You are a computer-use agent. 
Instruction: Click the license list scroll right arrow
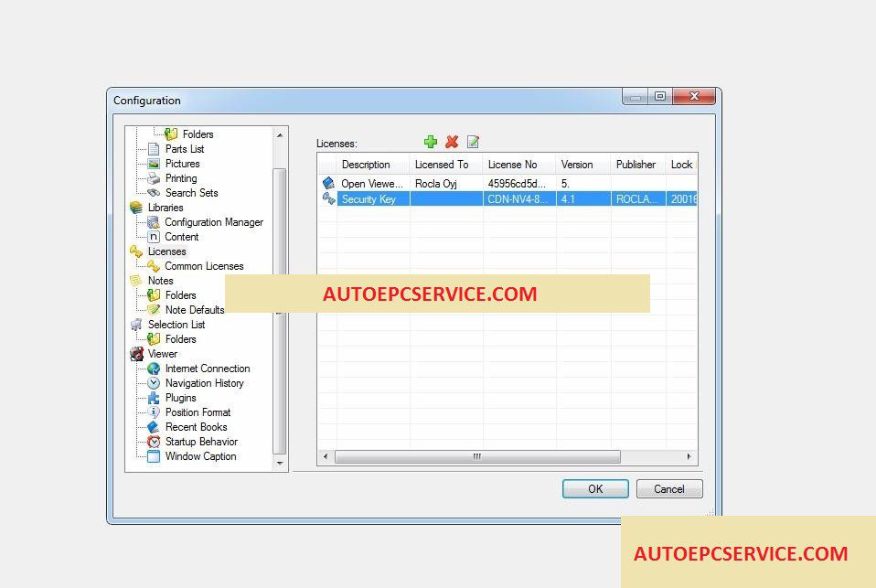click(x=689, y=456)
